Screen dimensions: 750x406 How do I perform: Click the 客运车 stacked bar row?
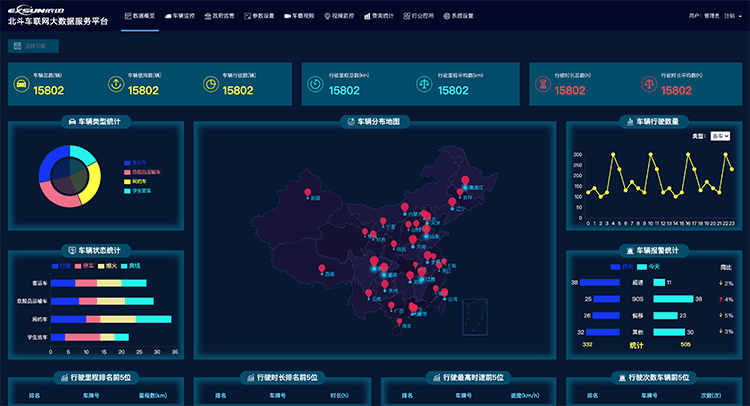[x=99, y=283]
